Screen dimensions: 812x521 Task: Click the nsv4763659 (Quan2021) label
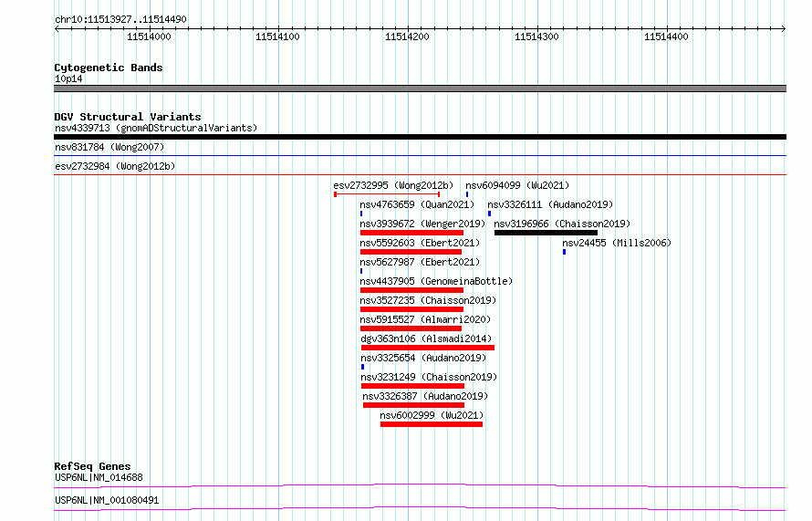[x=417, y=204]
